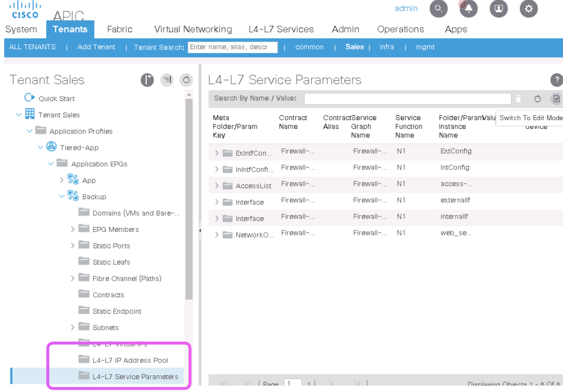Expand the ExIntfCon folder row
The width and height of the screenshot is (563, 392).
(x=217, y=153)
